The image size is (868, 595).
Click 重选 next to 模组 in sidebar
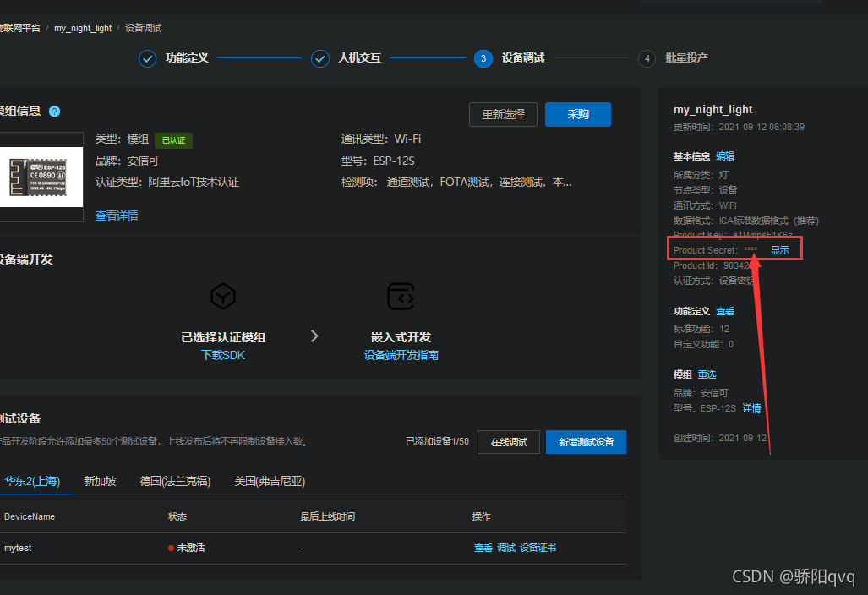[707, 374]
